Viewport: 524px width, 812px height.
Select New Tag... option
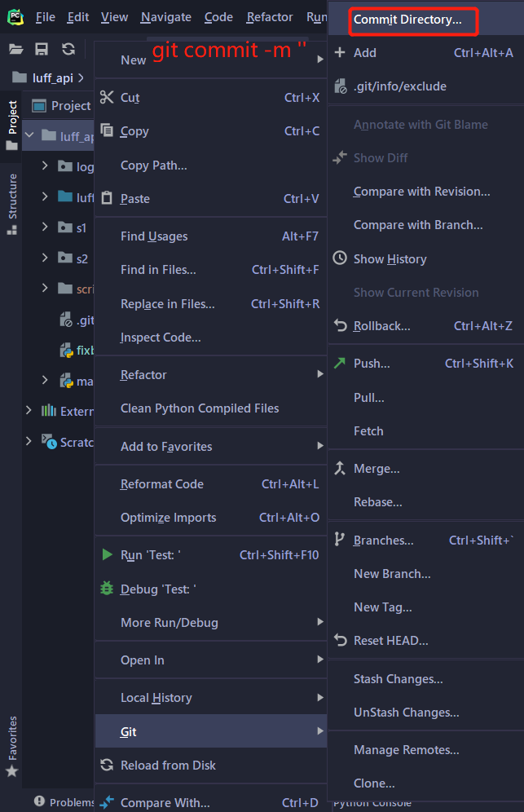(x=425, y=607)
